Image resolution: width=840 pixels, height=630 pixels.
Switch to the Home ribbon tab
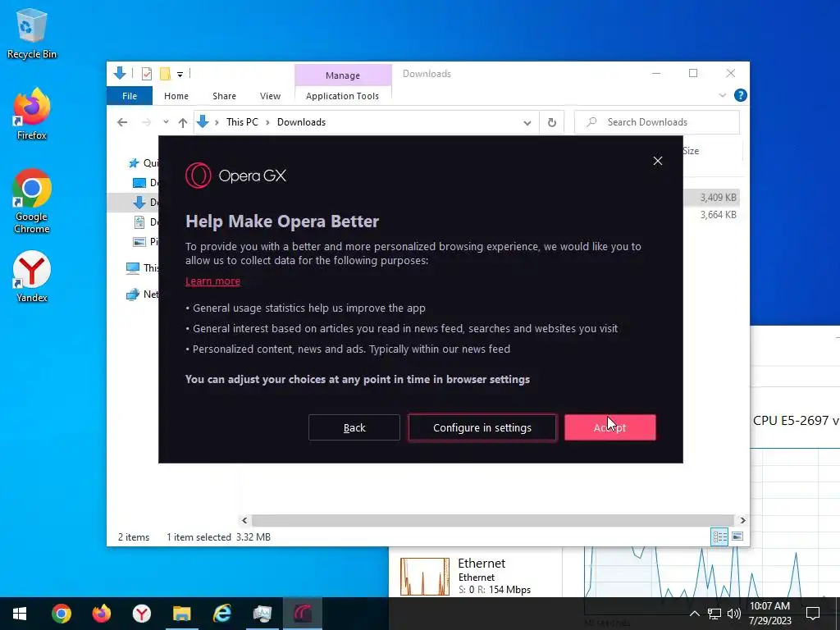tap(176, 96)
